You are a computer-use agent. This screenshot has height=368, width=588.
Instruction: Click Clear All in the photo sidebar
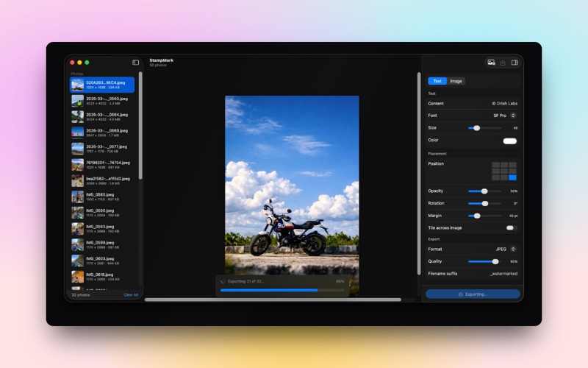131,295
